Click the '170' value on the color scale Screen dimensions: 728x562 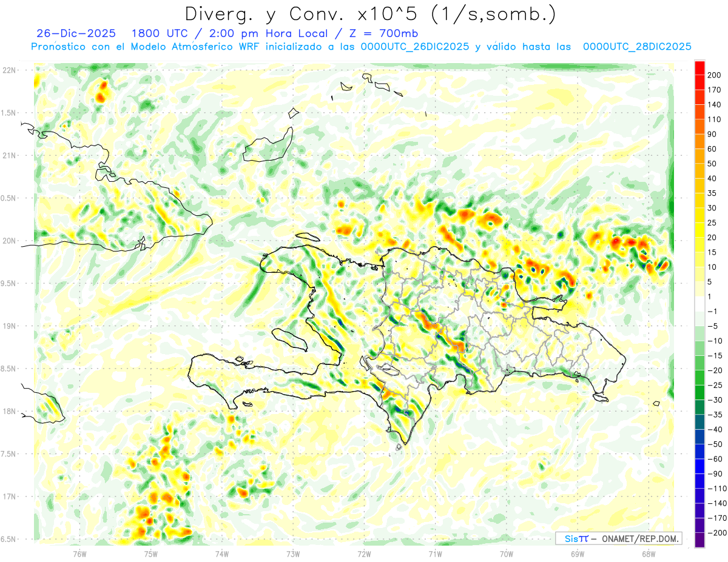click(x=714, y=90)
